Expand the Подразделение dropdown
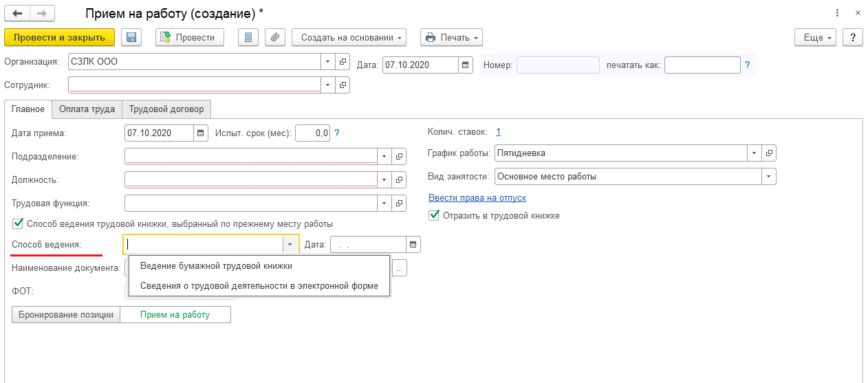 (x=384, y=157)
